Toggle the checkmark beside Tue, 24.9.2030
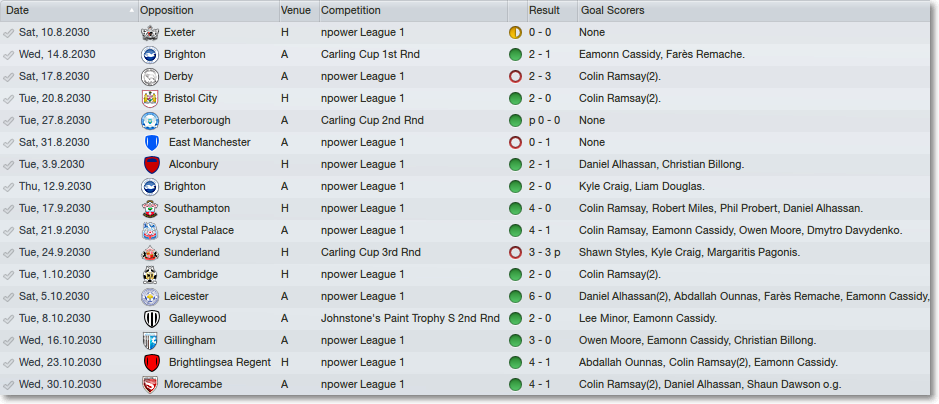Image resolution: width=939 pixels, height=404 pixels. 9,253
